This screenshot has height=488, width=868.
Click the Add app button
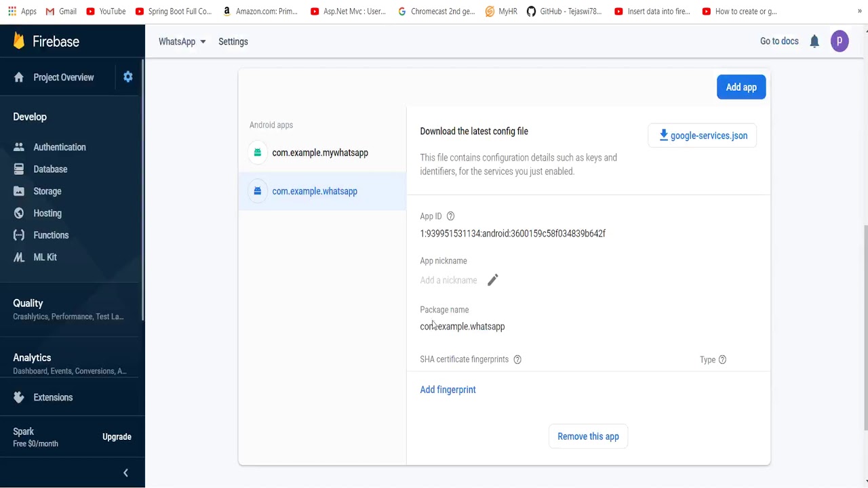741,87
